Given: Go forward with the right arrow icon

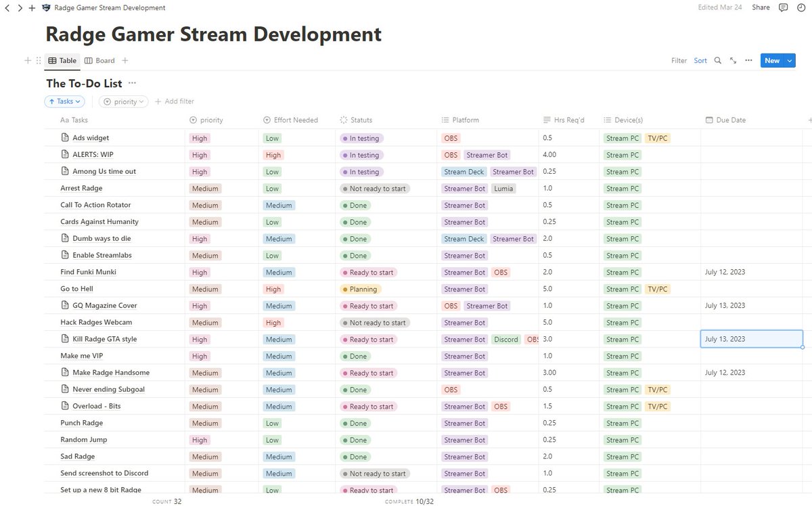Looking at the screenshot, I should tap(20, 7).
